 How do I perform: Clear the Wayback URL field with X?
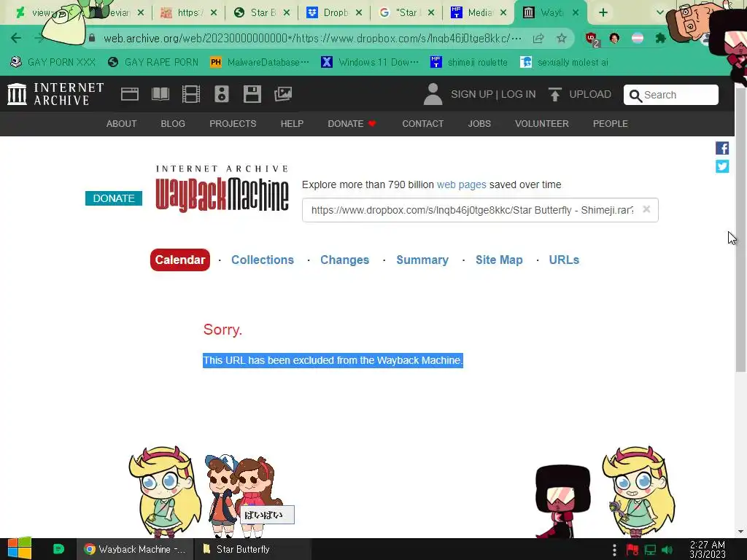(646, 209)
